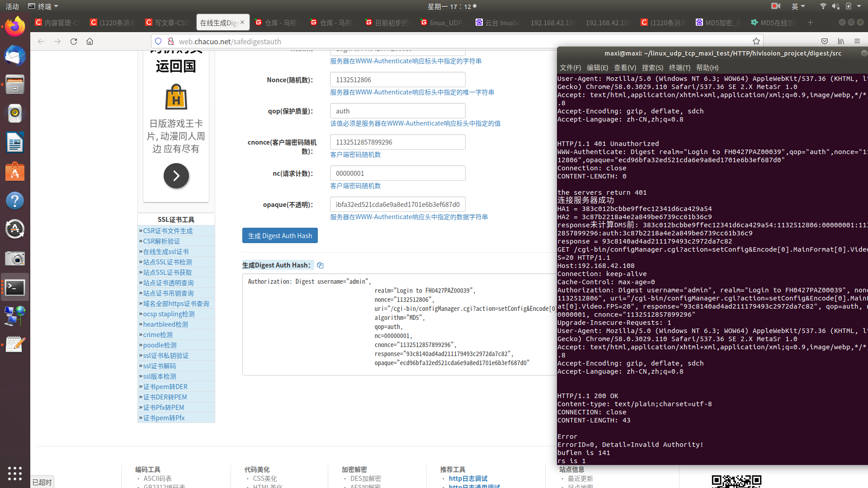This screenshot has width=868, height=488.
Task: Launch Thunderbird from the dock
Action: pyautogui.click(x=15, y=56)
